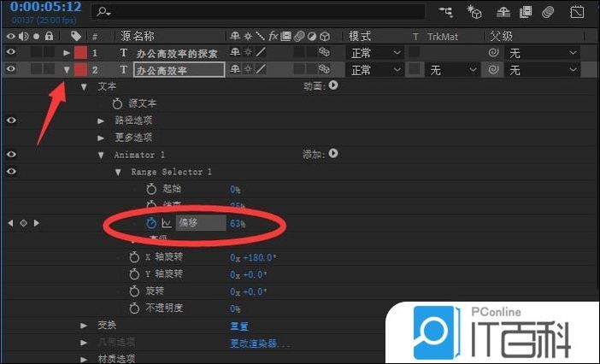This screenshot has height=364, width=600.
Task: Click the 3D layer cube column header
Action: (x=325, y=37)
